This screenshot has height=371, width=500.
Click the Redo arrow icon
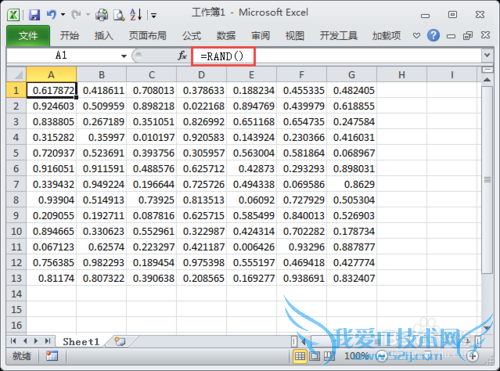(x=76, y=14)
